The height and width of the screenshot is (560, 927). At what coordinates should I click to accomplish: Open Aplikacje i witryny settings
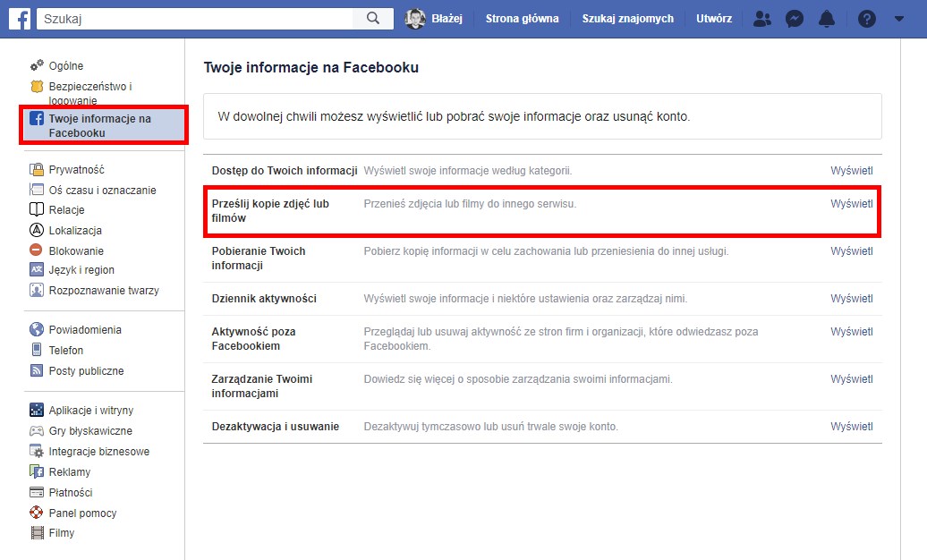point(91,411)
